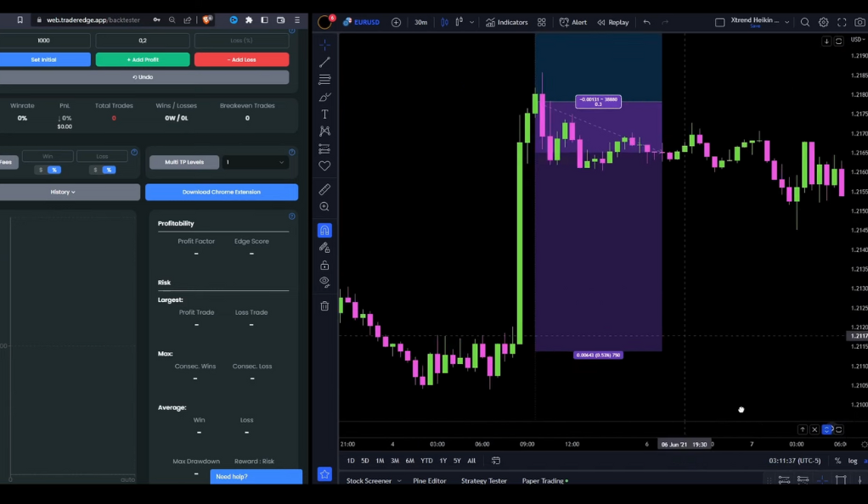Expand the Stock Screener dropdown arrow

399,481
